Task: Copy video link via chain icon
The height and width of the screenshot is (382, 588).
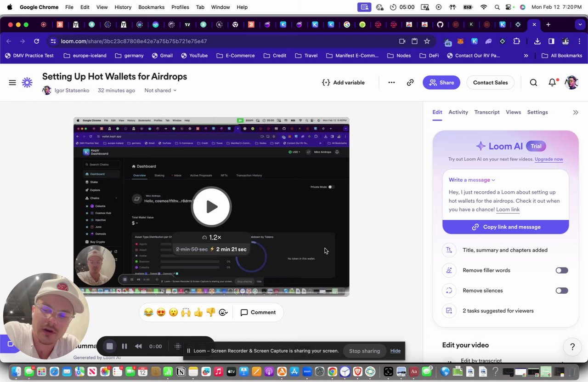Action: 410,82
